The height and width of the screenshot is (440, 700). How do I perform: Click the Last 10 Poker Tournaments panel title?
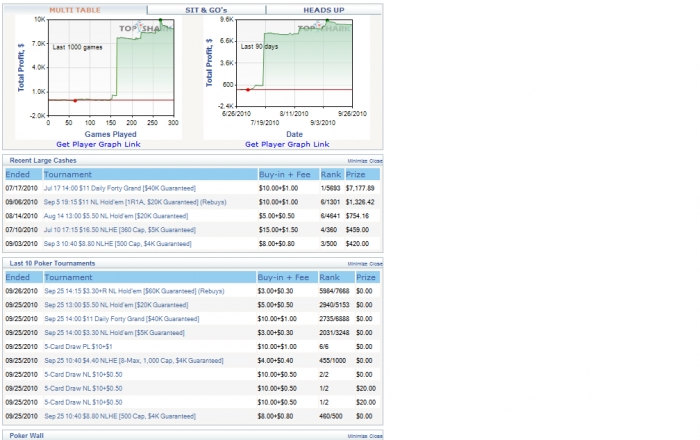pyautogui.click(x=52, y=263)
